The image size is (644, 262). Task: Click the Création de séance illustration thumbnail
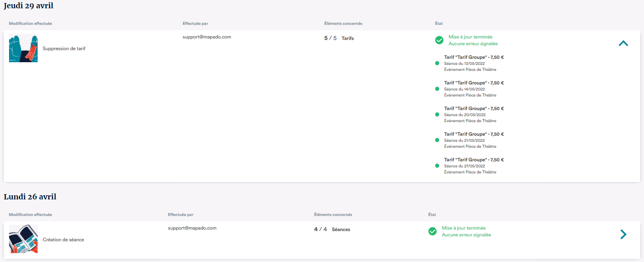pyautogui.click(x=23, y=239)
